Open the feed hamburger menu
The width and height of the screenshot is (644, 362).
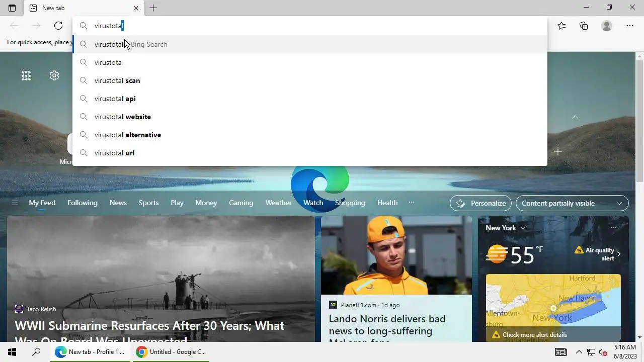pos(15,203)
